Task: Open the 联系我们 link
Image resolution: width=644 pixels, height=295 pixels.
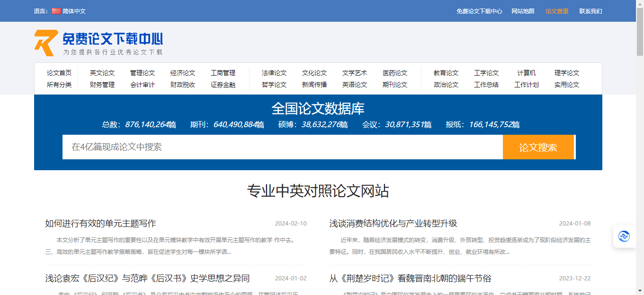Action: click(590, 11)
